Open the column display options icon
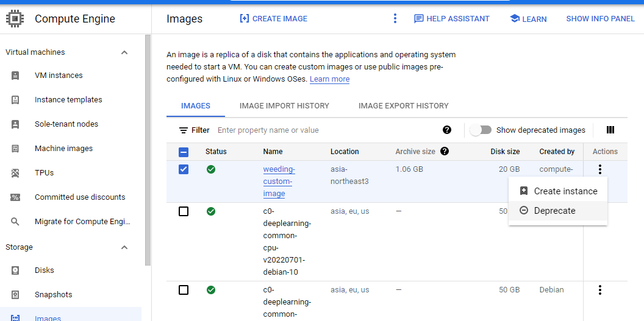 (x=610, y=130)
